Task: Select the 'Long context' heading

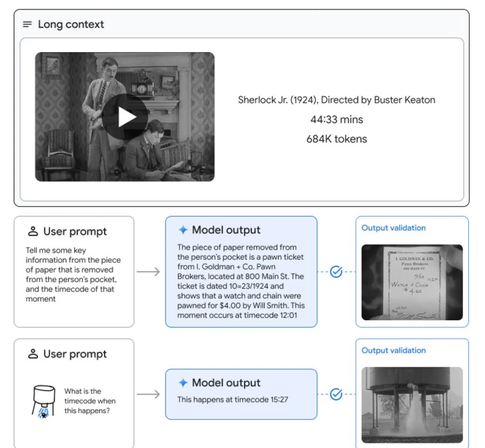Action: click(x=71, y=24)
